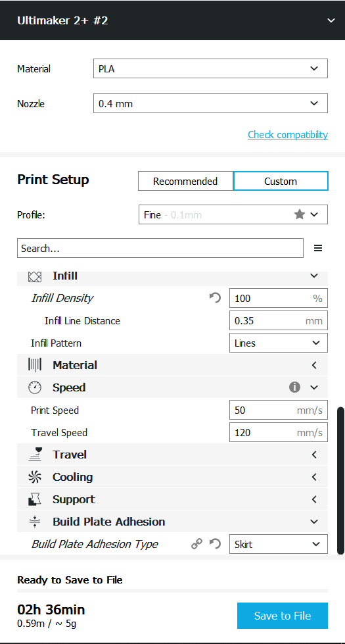Open the settings visibility hamburger menu
345x644 pixels.
(318, 248)
